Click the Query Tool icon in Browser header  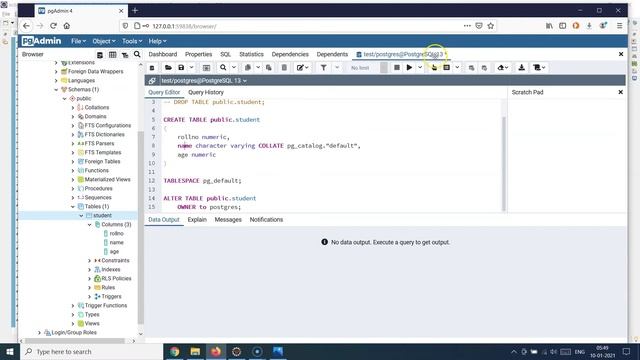[100, 55]
